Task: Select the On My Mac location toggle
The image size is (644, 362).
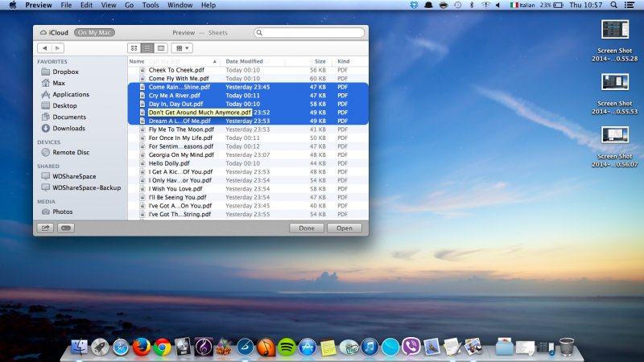Action: [x=94, y=32]
